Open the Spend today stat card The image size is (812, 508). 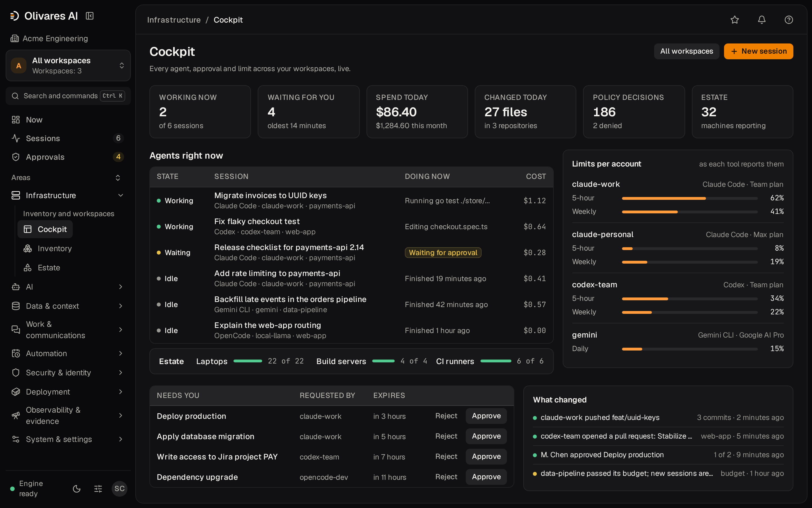[417, 111]
